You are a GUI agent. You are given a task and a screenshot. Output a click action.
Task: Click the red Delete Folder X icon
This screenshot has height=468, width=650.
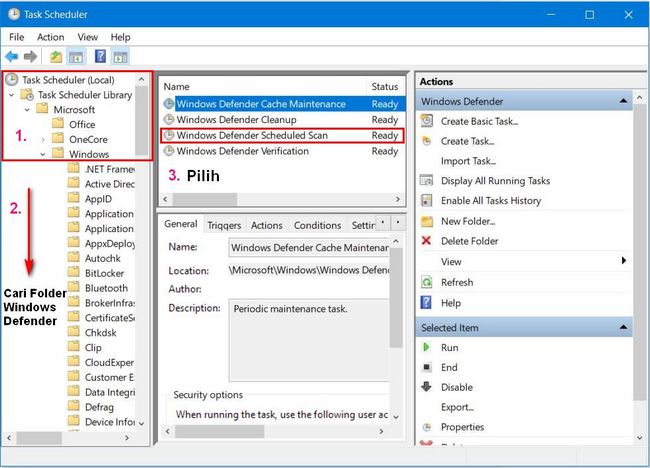pos(426,240)
